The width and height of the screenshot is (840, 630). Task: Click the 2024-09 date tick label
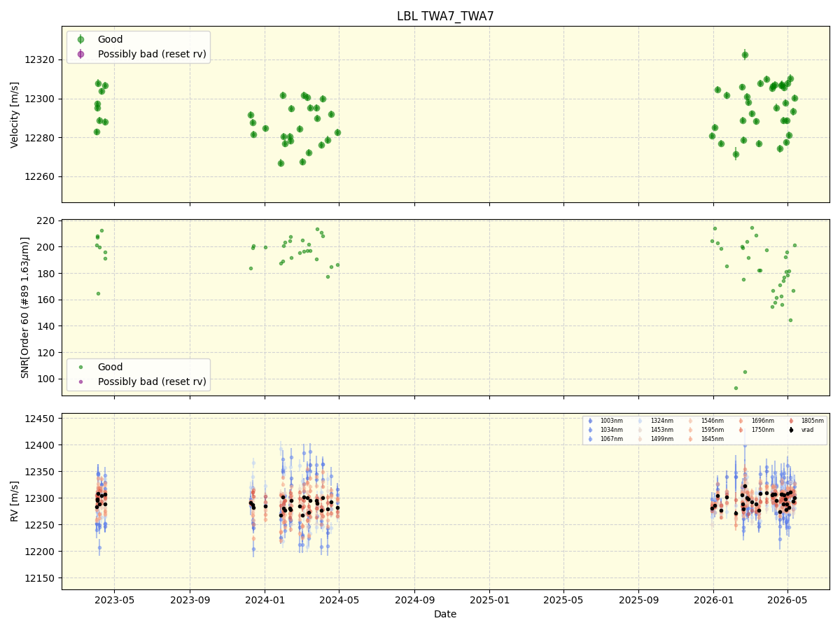click(x=414, y=600)
